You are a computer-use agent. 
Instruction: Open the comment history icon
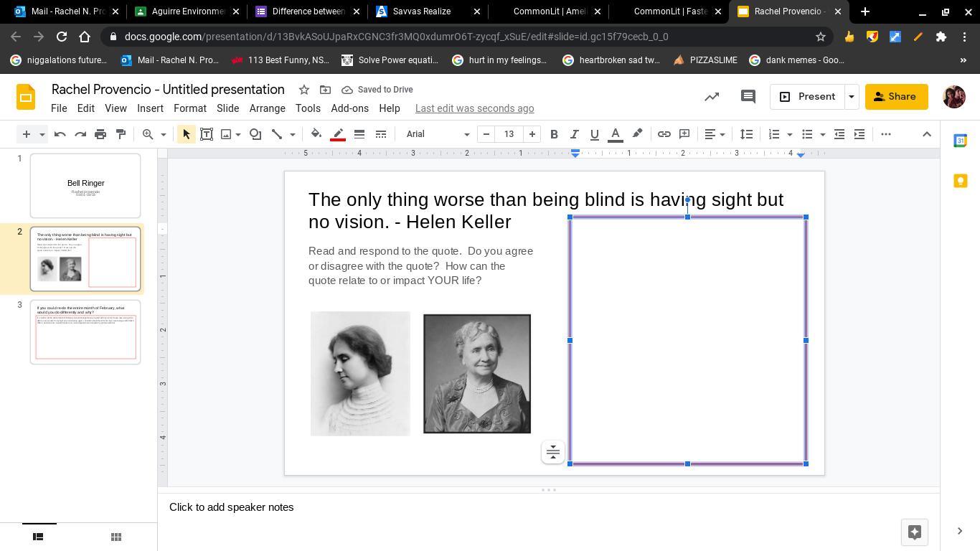[x=748, y=96]
